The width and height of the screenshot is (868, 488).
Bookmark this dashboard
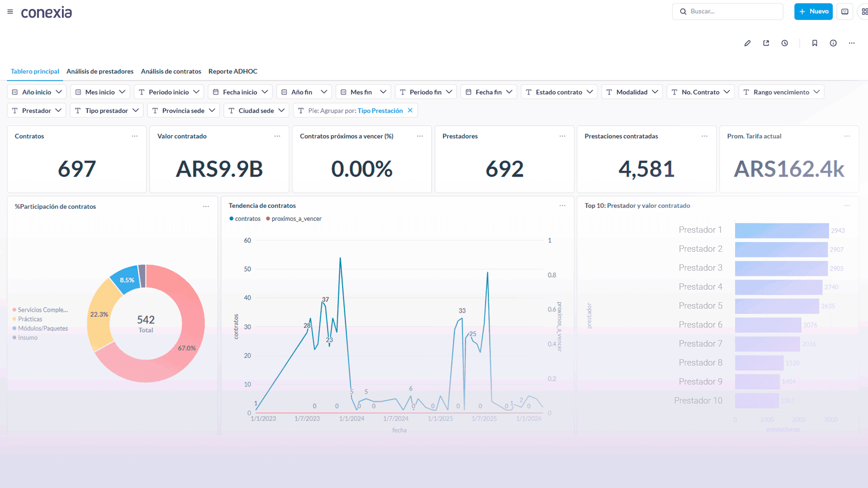click(815, 43)
